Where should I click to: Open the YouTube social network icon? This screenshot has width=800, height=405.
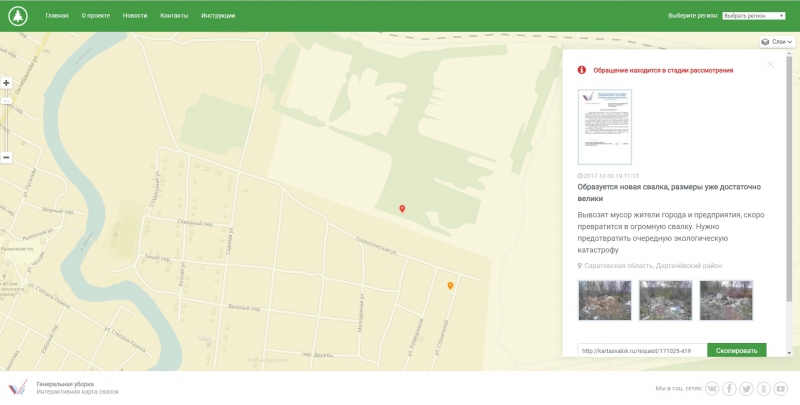781,388
